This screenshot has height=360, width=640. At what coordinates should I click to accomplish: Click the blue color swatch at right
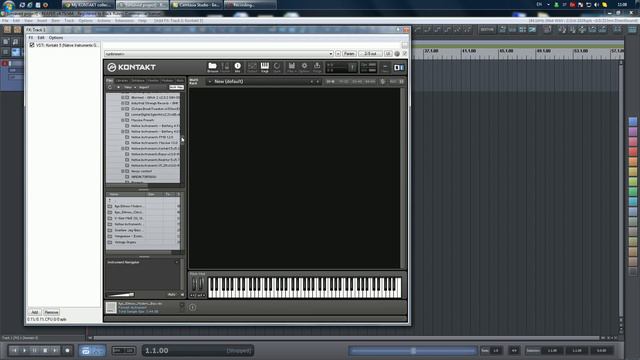coord(633,122)
